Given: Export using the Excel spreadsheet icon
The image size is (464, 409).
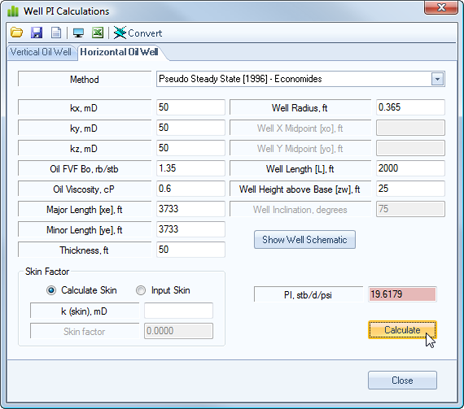Looking at the screenshot, I should [98, 33].
